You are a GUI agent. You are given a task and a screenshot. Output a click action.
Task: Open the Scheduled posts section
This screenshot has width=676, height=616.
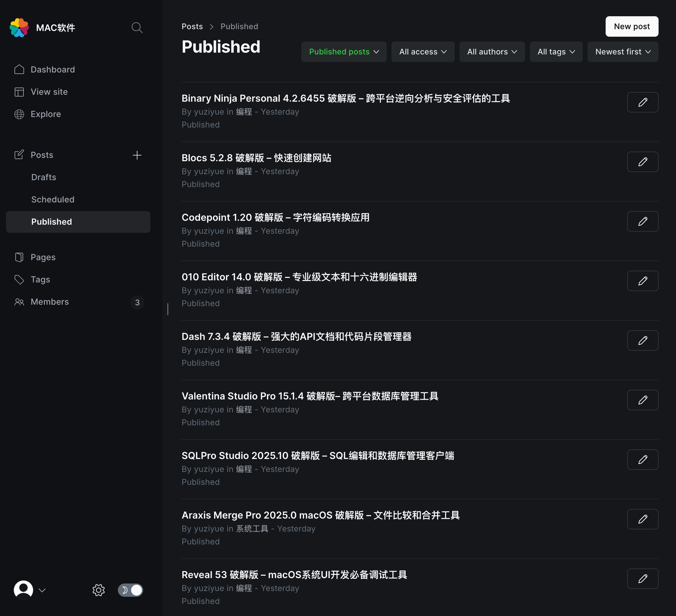(53, 199)
